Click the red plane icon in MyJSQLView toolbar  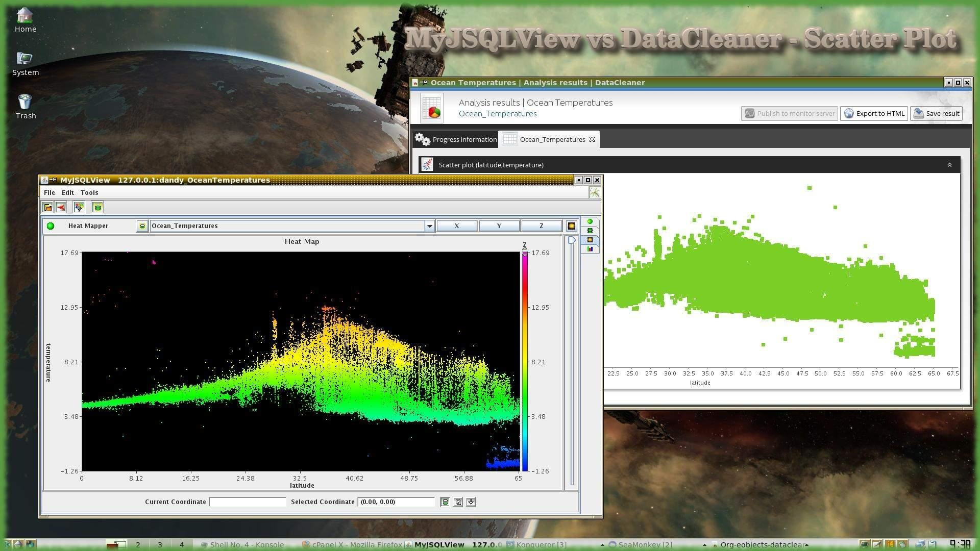[61, 207]
